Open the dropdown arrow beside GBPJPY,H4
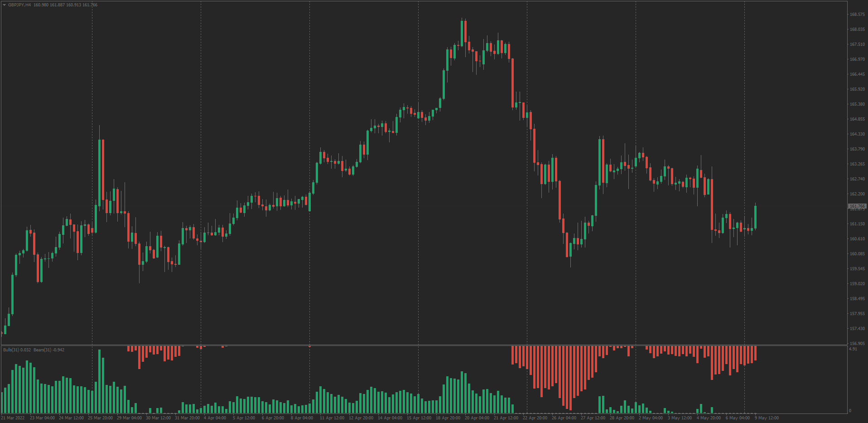Viewport: 868px width, 423px height. [5, 5]
